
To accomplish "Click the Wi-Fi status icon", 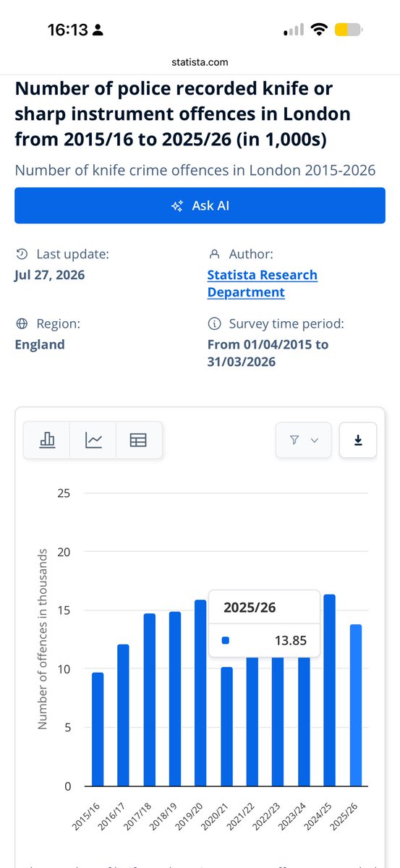I will [318, 30].
